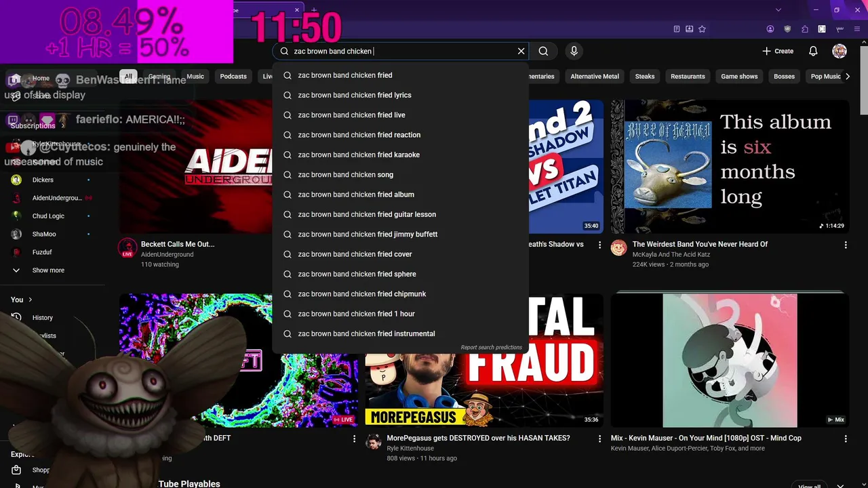
Task: Open the Firefox account icon
Action: click(x=770, y=29)
